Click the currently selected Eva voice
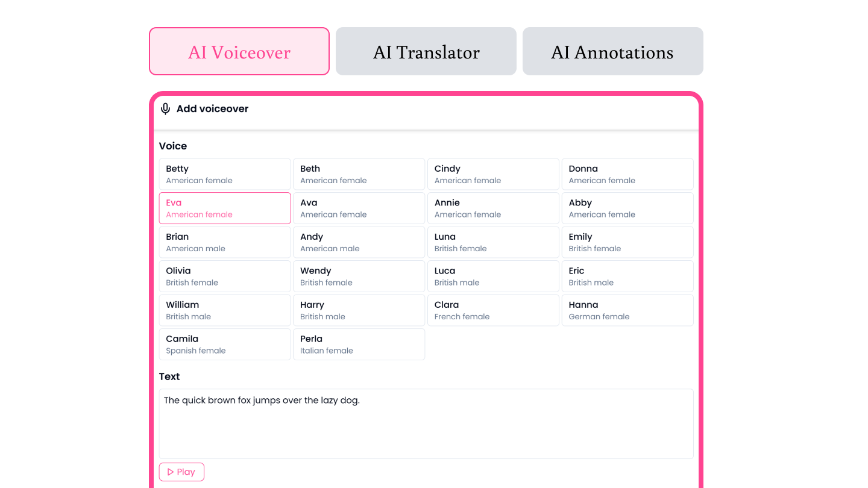The image size is (868, 488). [225, 208]
